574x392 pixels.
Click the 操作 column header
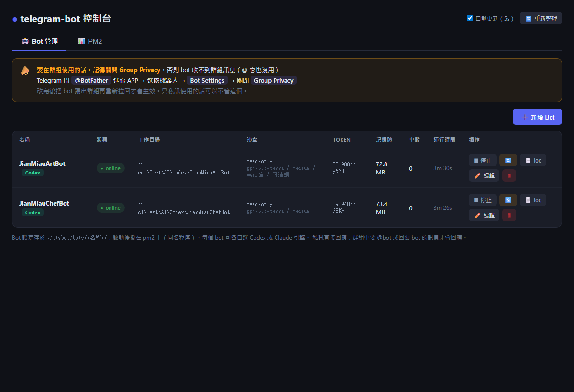pyautogui.click(x=474, y=140)
